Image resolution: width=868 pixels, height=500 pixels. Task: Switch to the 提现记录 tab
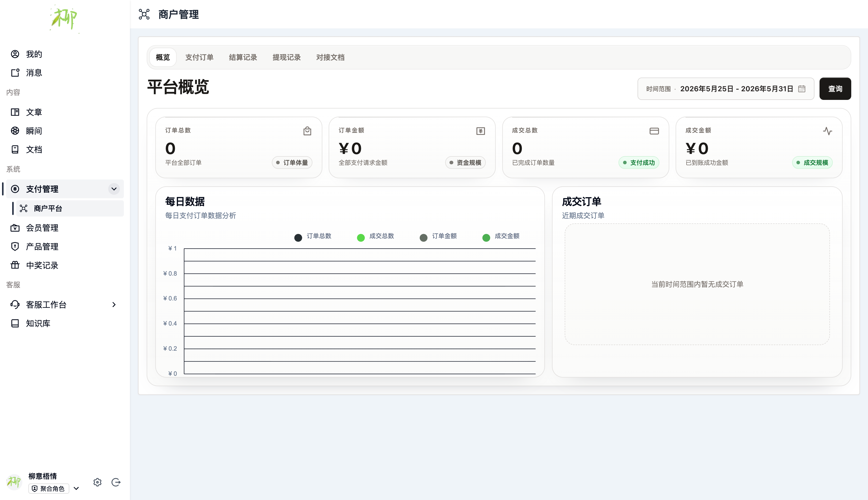[287, 57]
